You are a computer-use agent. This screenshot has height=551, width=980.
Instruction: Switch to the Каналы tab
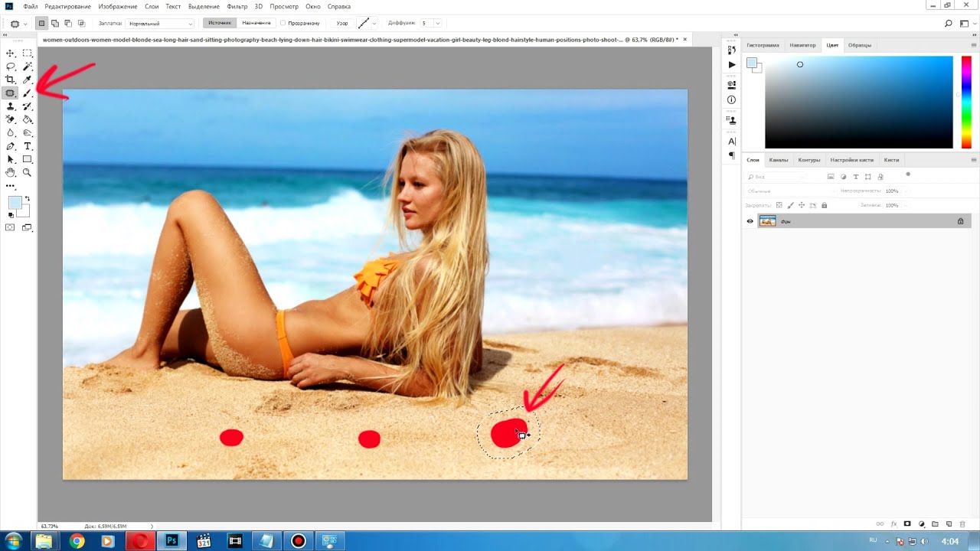click(779, 160)
